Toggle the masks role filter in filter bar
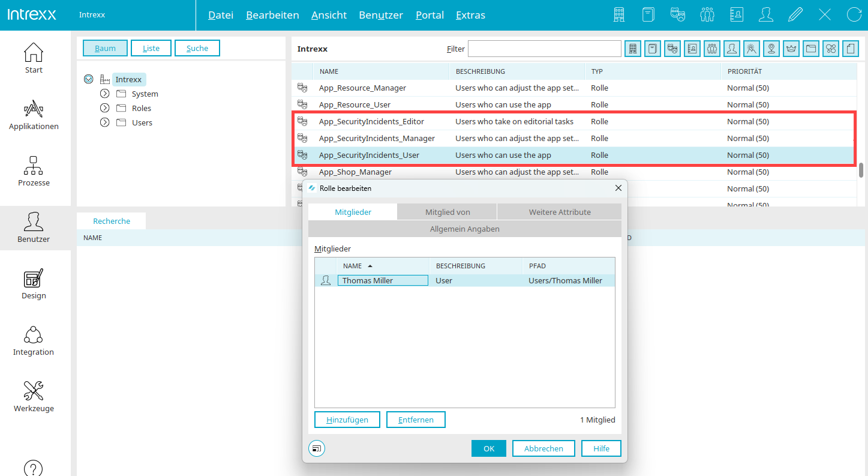Image resolution: width=868 pixels, height=476 pixels. pyautogui.click(x=672, y=49)
